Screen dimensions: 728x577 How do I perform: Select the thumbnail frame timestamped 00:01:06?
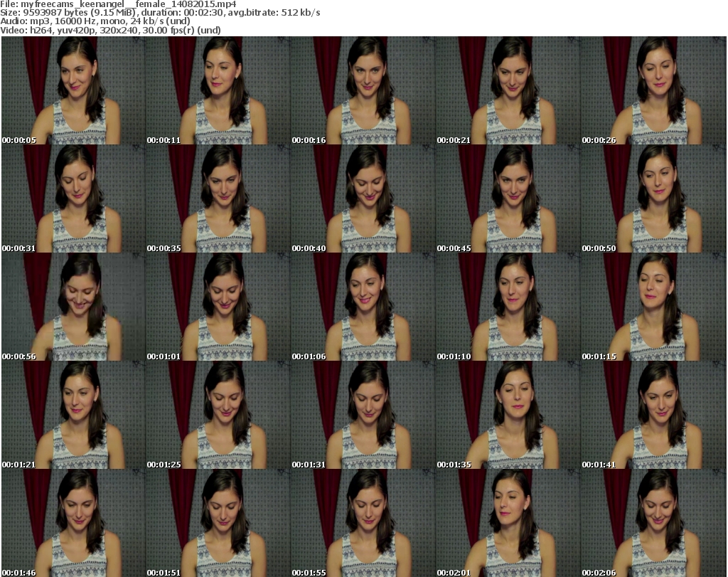(x=363, y=307)
